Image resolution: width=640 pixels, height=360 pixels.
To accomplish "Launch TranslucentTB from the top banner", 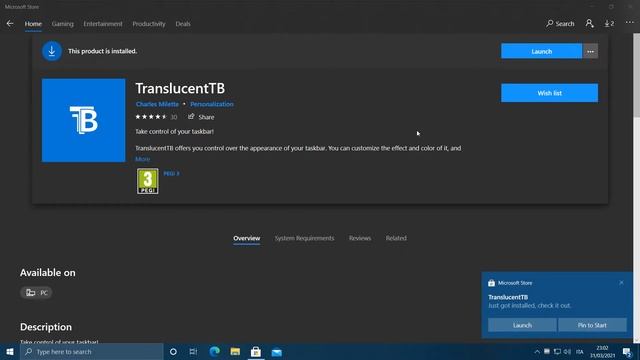I will (541, 51).
